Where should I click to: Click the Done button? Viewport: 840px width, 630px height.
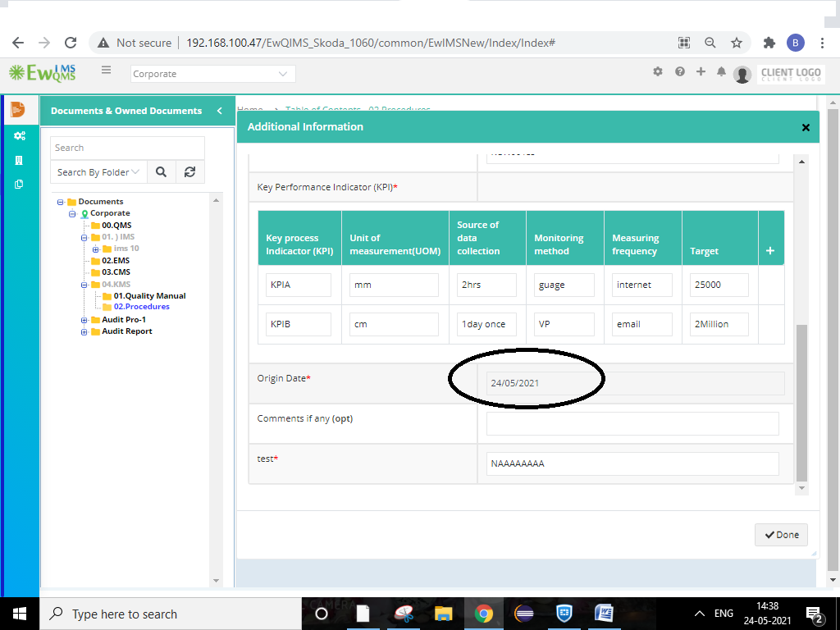781,535
